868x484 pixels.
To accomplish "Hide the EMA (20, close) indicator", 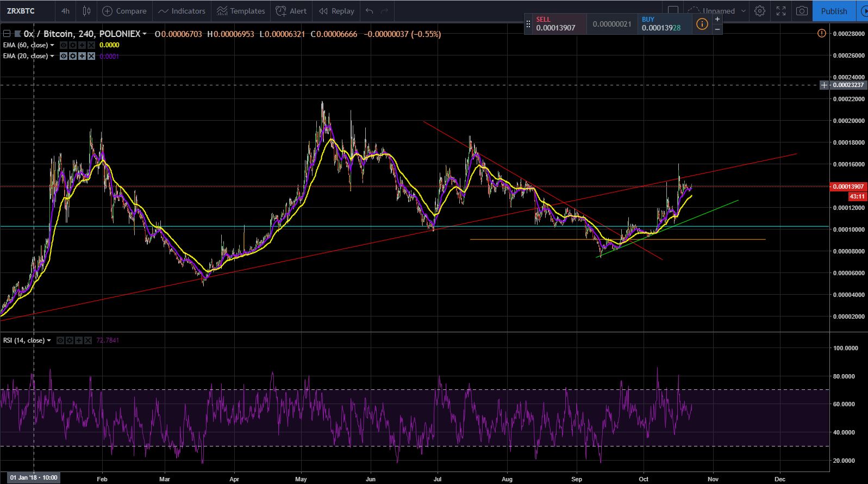I will click(x=64, y=56).
